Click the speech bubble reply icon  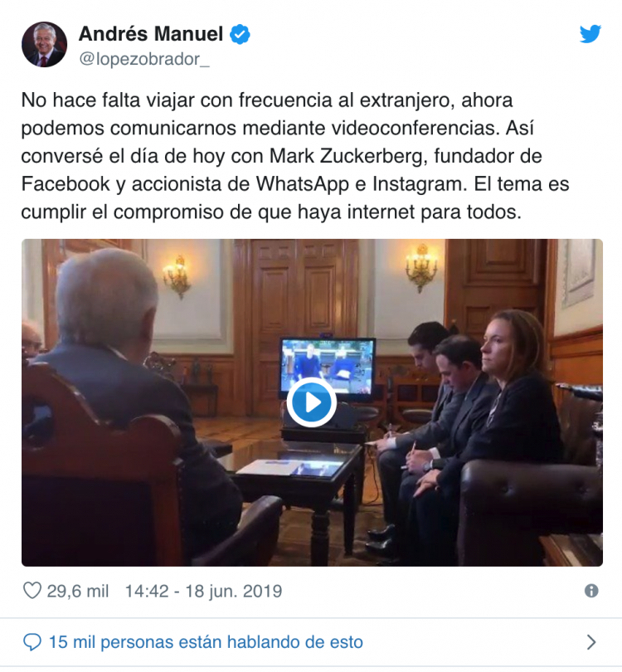(x=32, y=642)
